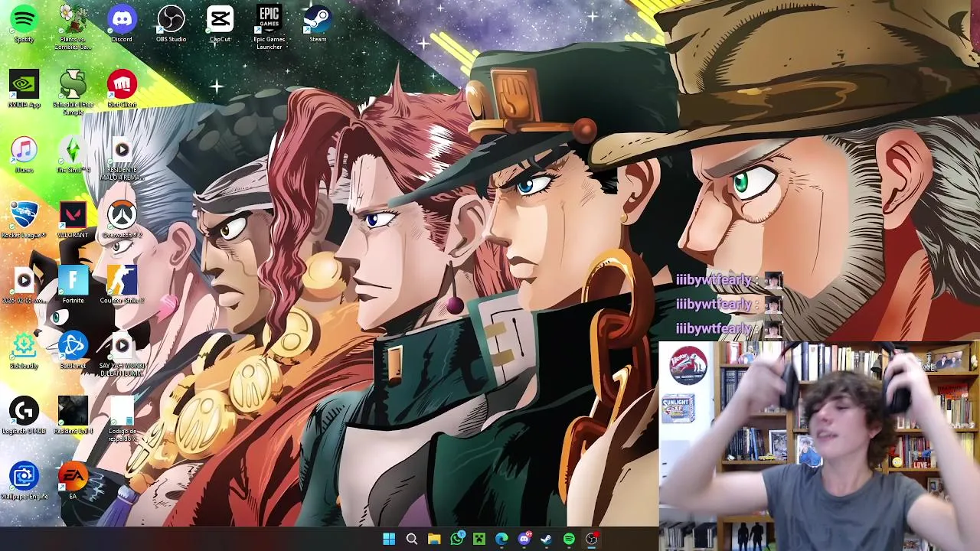
Task: Open The Sims 4 shortcut
Action: pos(73,154)
